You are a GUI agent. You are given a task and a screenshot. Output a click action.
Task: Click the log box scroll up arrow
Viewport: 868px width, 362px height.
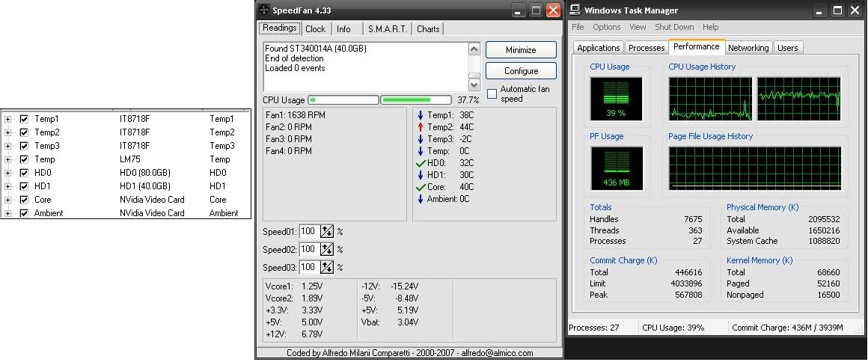474,49
